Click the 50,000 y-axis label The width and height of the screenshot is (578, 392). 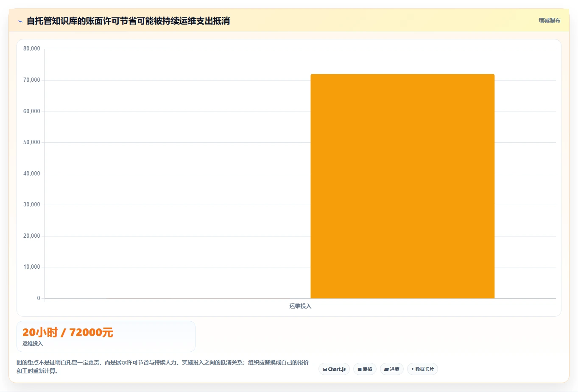(32, 142)
